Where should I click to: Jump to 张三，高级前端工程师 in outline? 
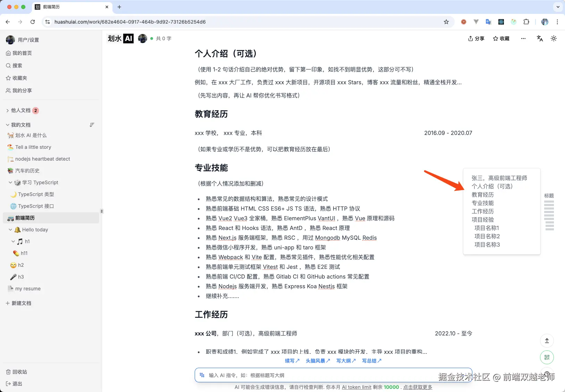pos(499,178)
